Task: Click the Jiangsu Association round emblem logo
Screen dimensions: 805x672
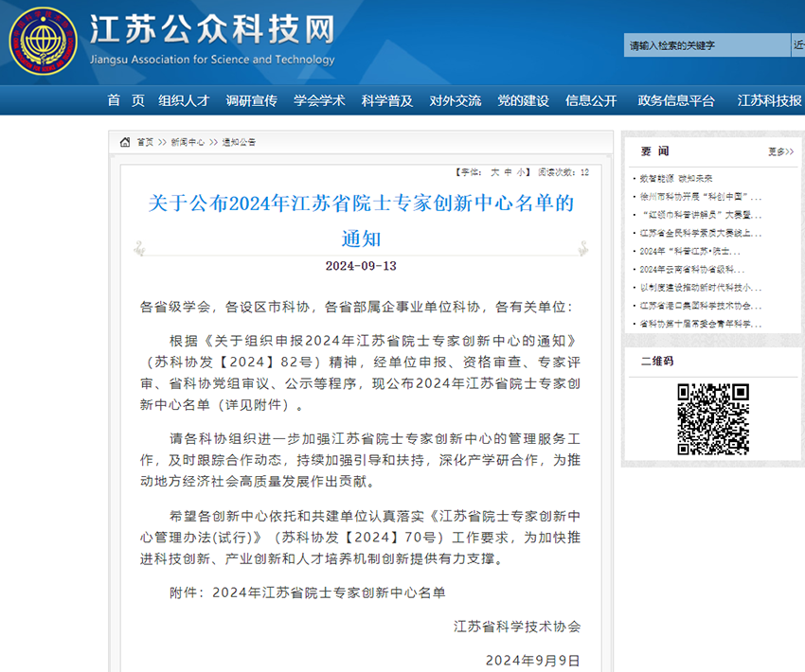Action: (44, 41)
